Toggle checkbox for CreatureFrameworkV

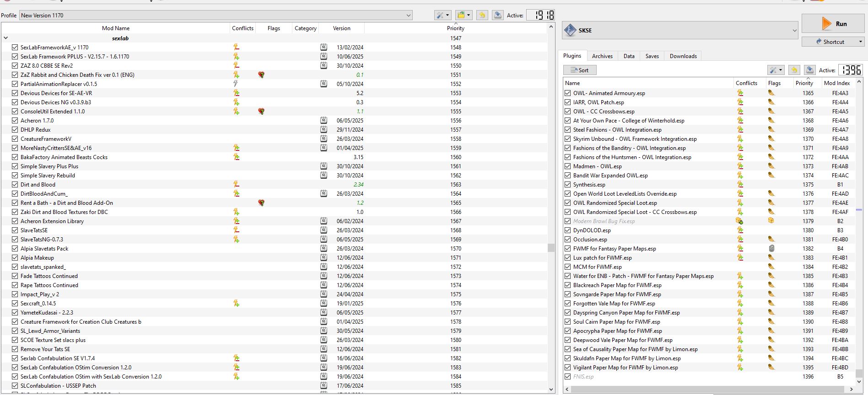click(15, 139)
